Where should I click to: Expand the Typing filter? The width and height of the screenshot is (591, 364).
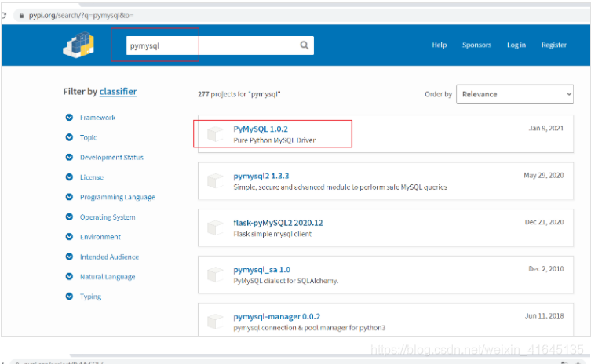click(x=69, y=297)
